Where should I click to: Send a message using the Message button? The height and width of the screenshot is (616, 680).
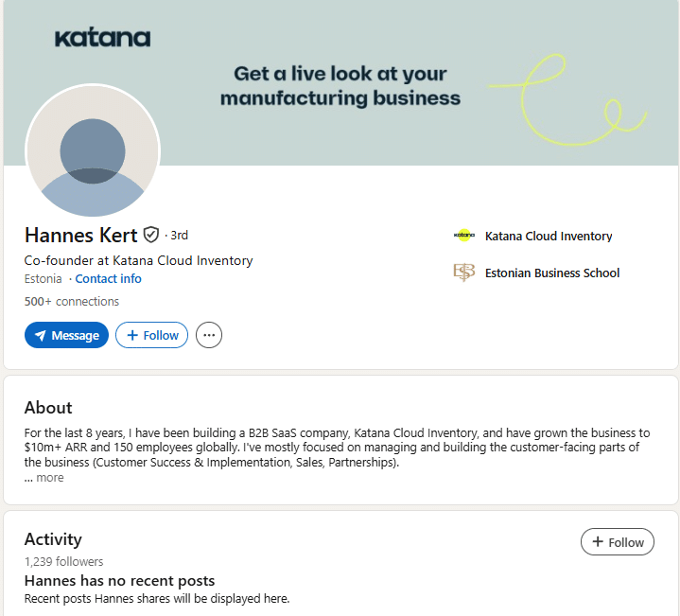pyautogui.click(x=66, y=336)
